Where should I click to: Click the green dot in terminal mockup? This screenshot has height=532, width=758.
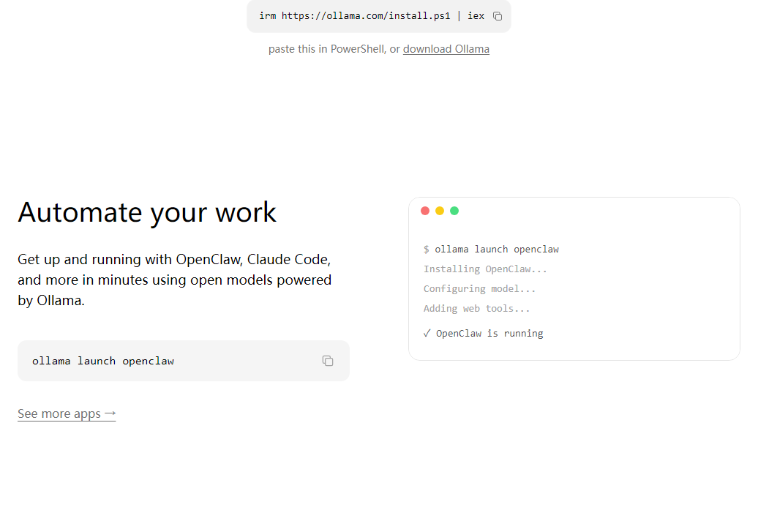click(x=454, y=211)
